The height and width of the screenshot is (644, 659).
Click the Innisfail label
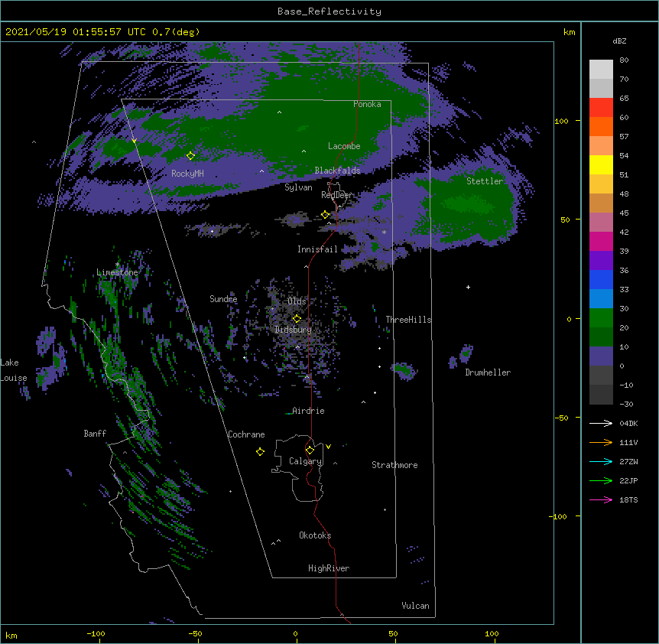pyautogui.click(x=317, y=249)
